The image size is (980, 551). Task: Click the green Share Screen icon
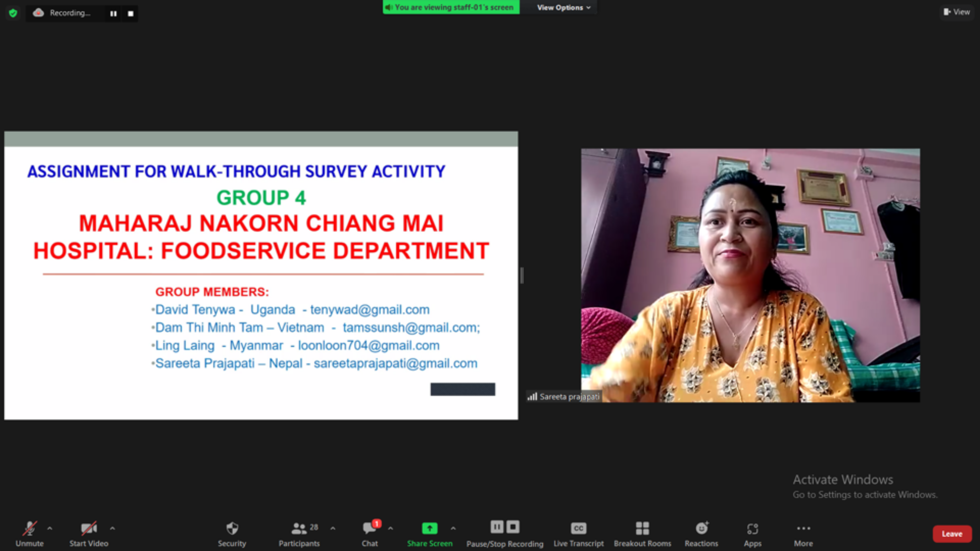[x=430, y=528]
